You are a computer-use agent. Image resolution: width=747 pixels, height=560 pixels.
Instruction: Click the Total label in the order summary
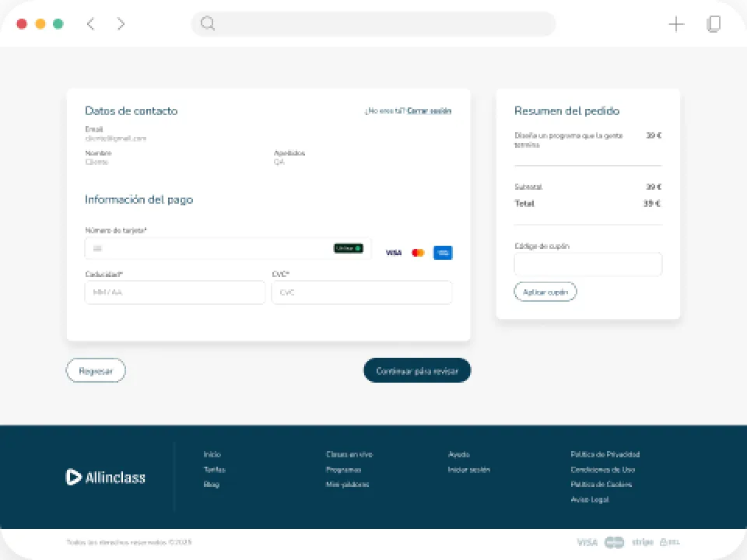pos(524,203)
